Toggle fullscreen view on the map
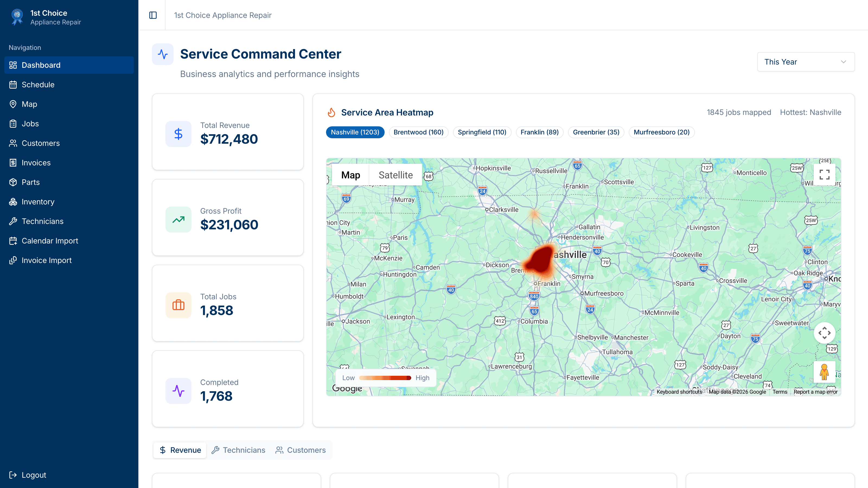The image size is (868, 488). tap(825, 174)
